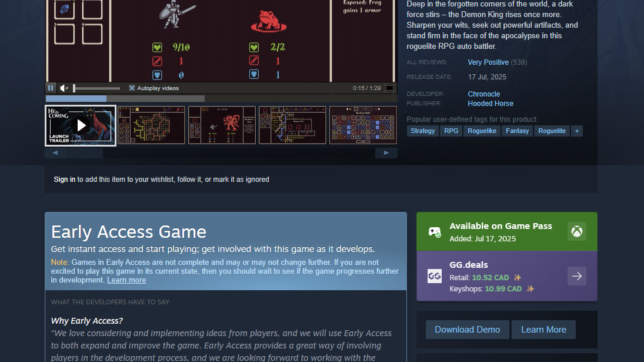
Task: Click the release date 17 Jul, 2025
Action: [487, 77]
